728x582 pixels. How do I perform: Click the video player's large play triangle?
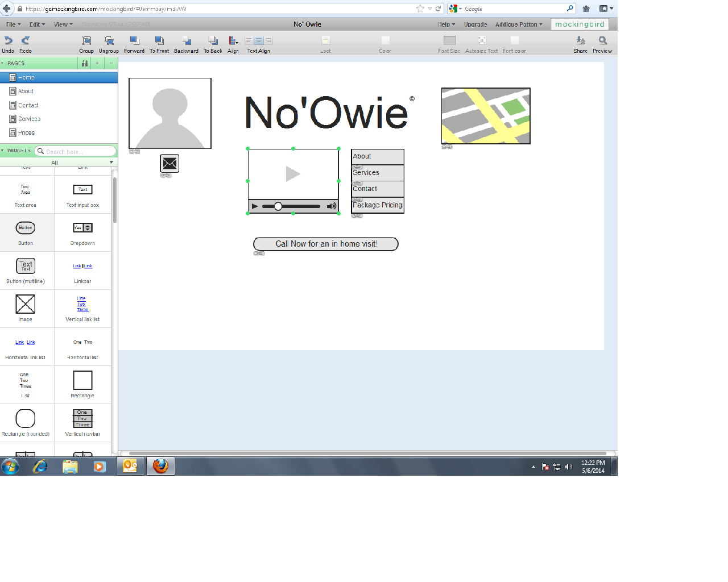293,173
